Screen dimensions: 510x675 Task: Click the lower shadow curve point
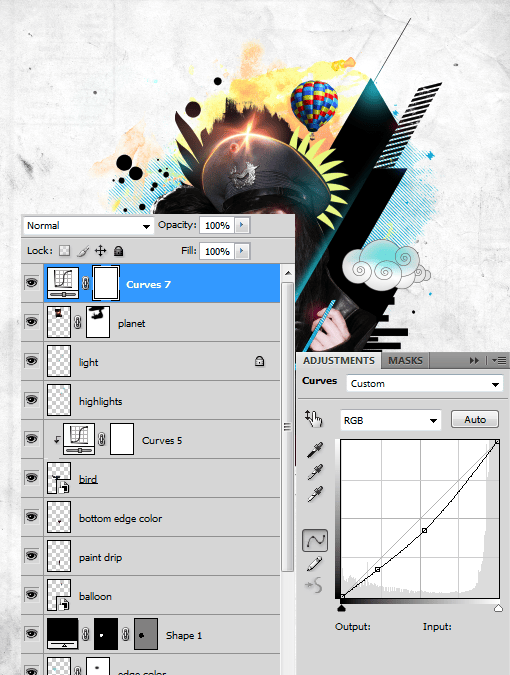(377, 570)
